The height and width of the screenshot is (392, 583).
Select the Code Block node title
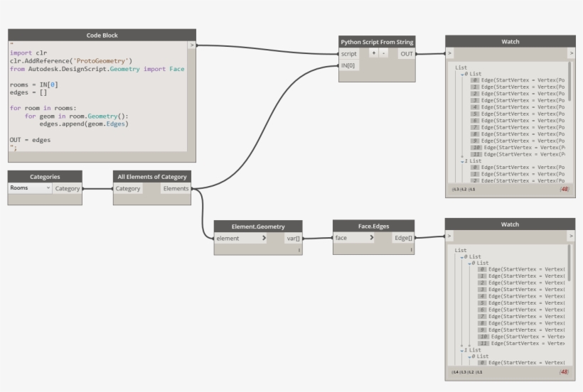point(102,36)
